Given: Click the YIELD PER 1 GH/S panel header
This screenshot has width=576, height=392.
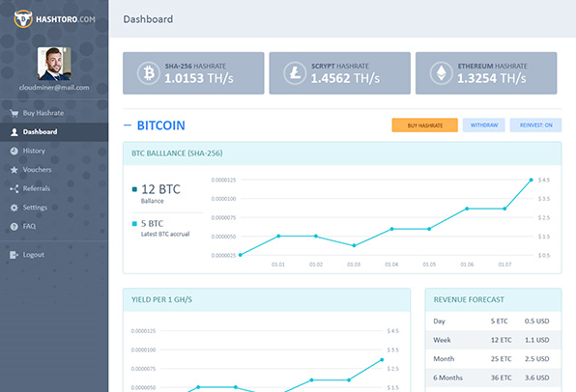Looking at the screenshot, I should [267, 300].
